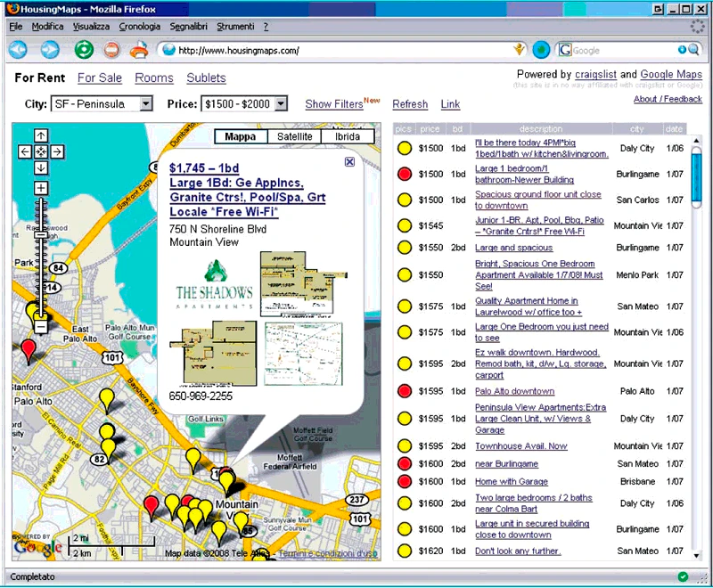Image resolution: width=713 pixels, height=588 pixels.
Task: Select the Mappa map view
Action: click(x=241, y=136)
